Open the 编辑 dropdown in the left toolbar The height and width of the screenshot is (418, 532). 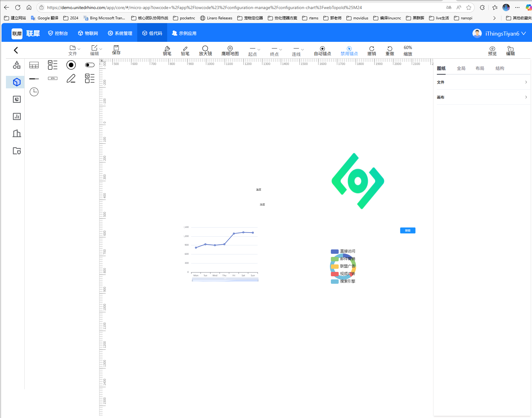click(96, 51)
